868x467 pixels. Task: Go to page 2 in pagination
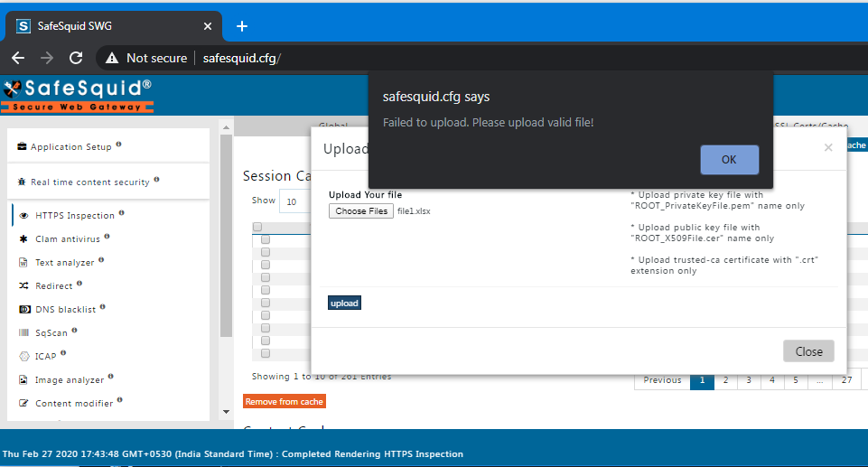click(725, 380)
